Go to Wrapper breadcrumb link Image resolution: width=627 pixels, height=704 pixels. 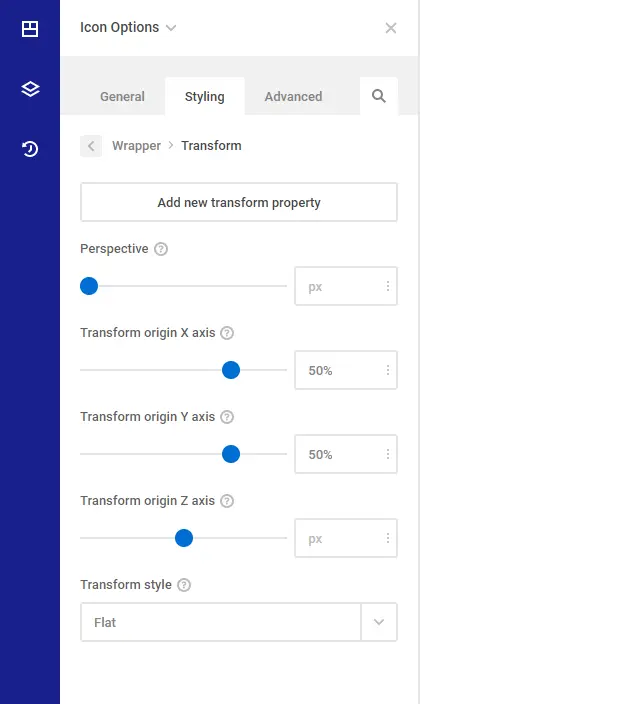tap(136, 146)
